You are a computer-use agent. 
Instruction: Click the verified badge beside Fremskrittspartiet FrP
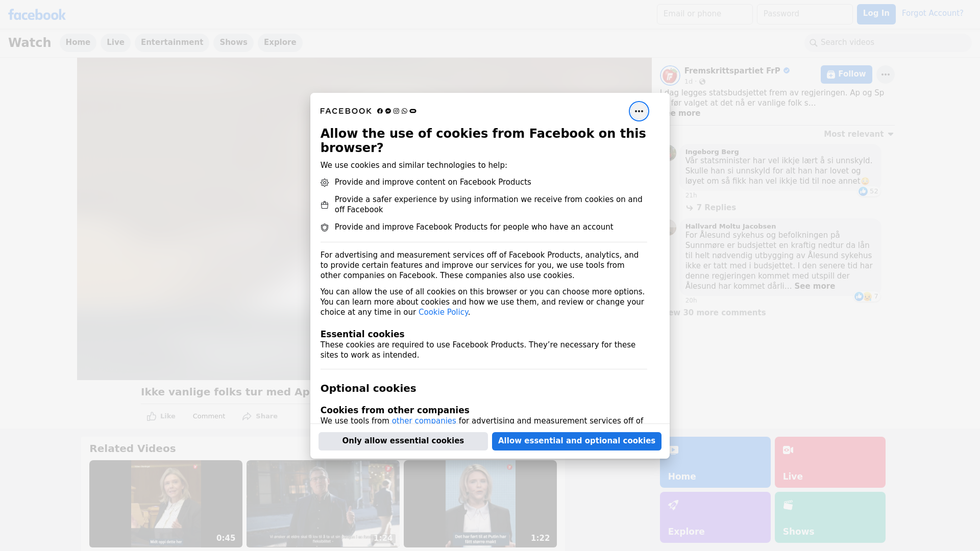787,71
